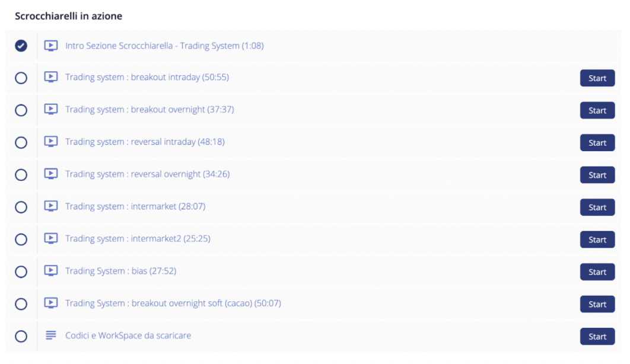
Task: Click the text document icon for Codici e WorkSpace
Action: 50,335
